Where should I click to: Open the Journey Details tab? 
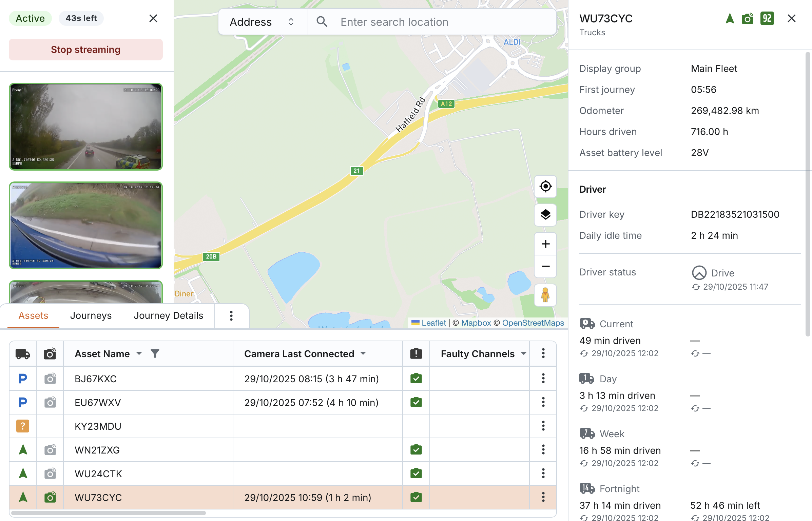pos(168,315)
